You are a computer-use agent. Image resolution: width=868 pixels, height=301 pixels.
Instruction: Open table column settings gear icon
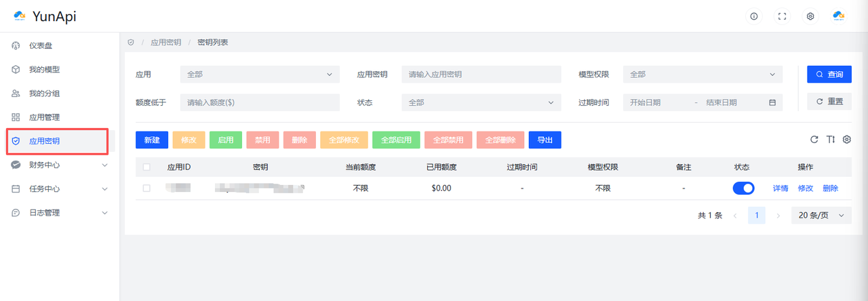(846, 140)
